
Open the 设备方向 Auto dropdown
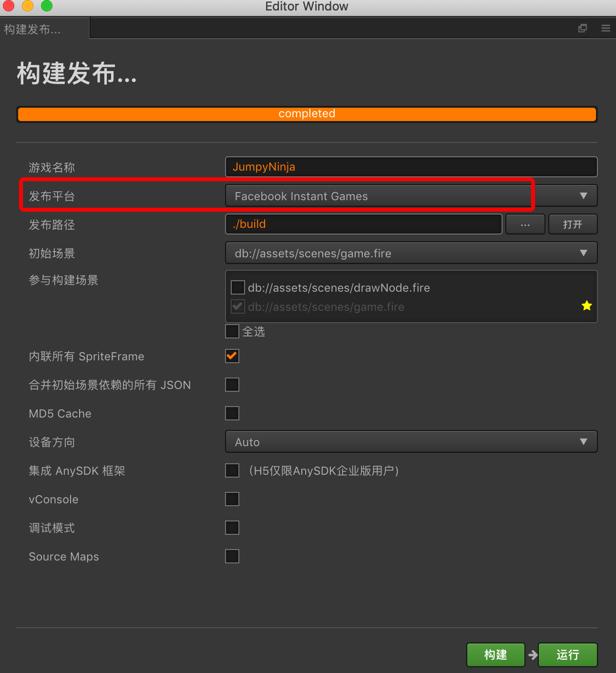point(411,442)
